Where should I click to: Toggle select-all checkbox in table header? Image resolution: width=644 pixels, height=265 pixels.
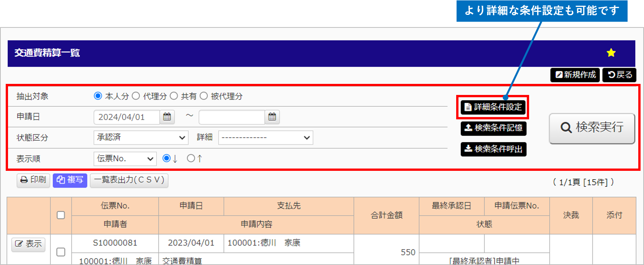[61, 215]
